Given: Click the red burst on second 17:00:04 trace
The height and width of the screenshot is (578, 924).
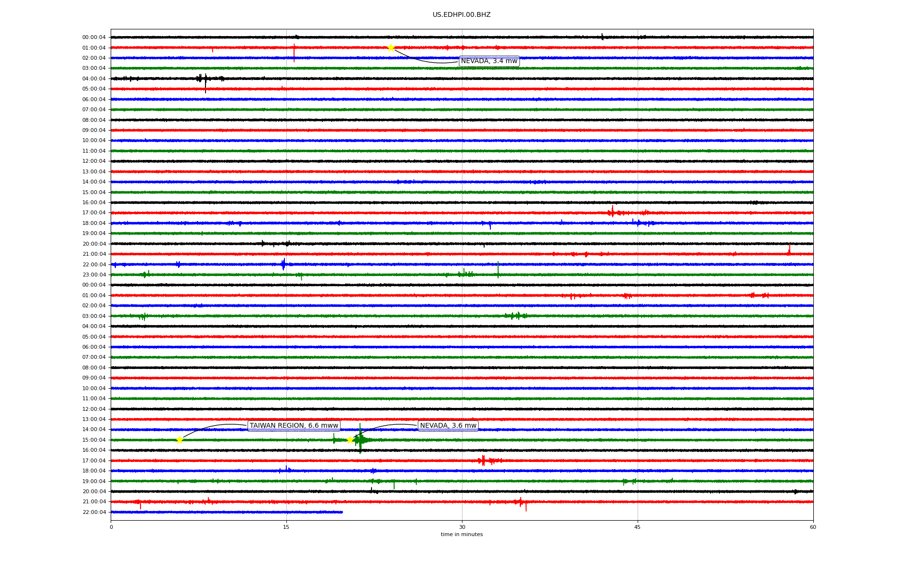Looking at the screenshot, I should [483, 460].
